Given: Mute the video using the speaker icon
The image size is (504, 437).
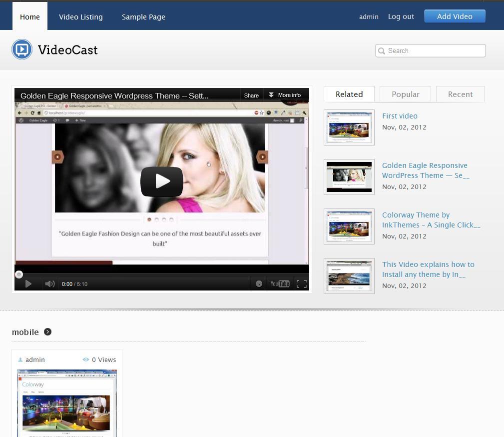Looking at the screenshot, I should point(49,284).
